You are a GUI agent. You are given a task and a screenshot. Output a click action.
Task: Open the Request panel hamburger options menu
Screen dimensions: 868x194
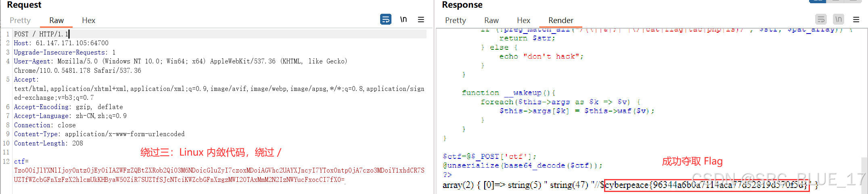coord(421,19)
